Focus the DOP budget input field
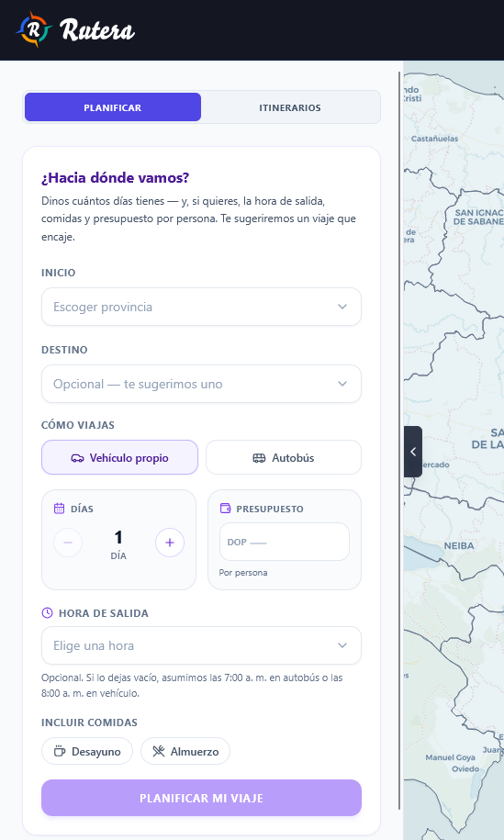Image resolution: width=504 pixels, height=840 pixels. tap(285, 542)
